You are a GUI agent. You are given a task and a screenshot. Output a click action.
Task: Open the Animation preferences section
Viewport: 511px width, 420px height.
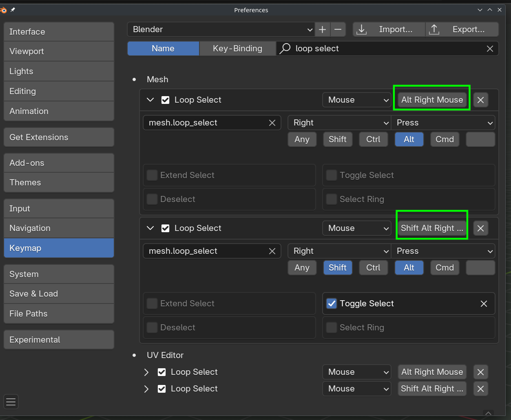tap(59, 111)
